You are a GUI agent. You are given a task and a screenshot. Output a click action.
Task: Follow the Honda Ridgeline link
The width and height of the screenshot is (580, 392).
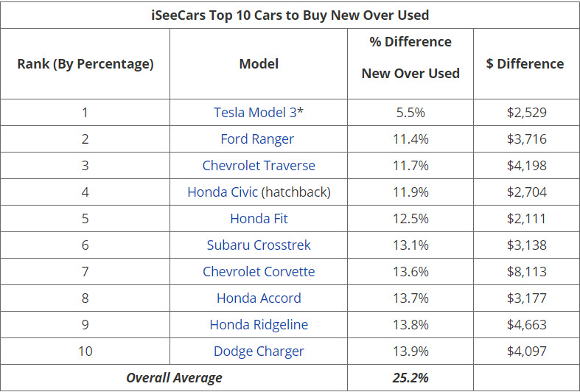259,325
